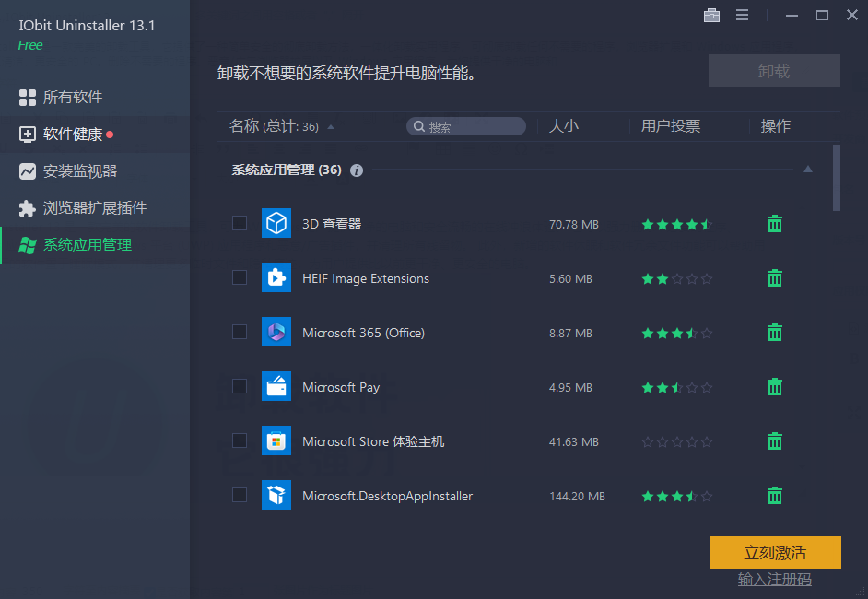Click trash icon for HEIF Image Extensions
This screenshot has width=868, height=599.
click(774, 278)
